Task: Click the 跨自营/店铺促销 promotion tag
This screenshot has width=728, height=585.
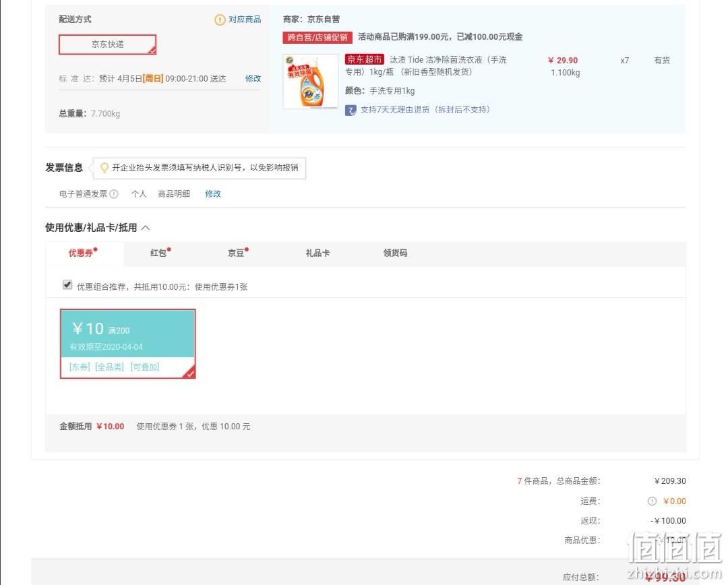Action: click(317, 37)
